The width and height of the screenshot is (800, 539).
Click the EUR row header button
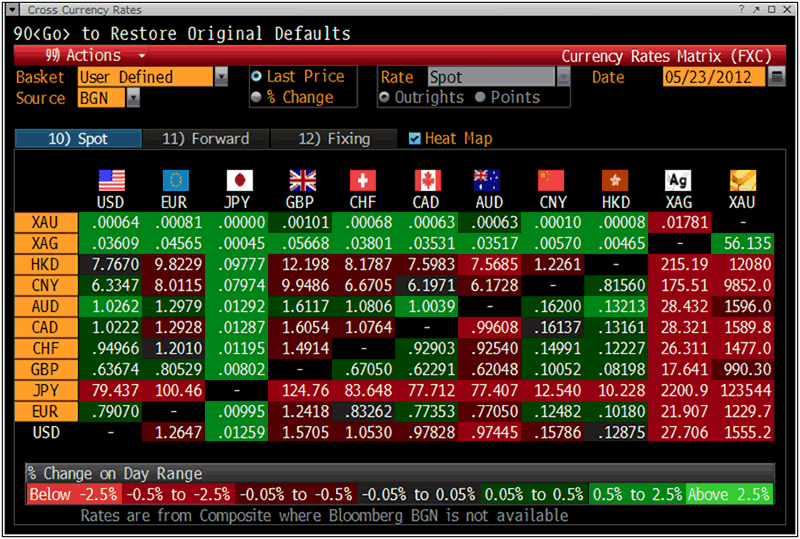point(46,411)
